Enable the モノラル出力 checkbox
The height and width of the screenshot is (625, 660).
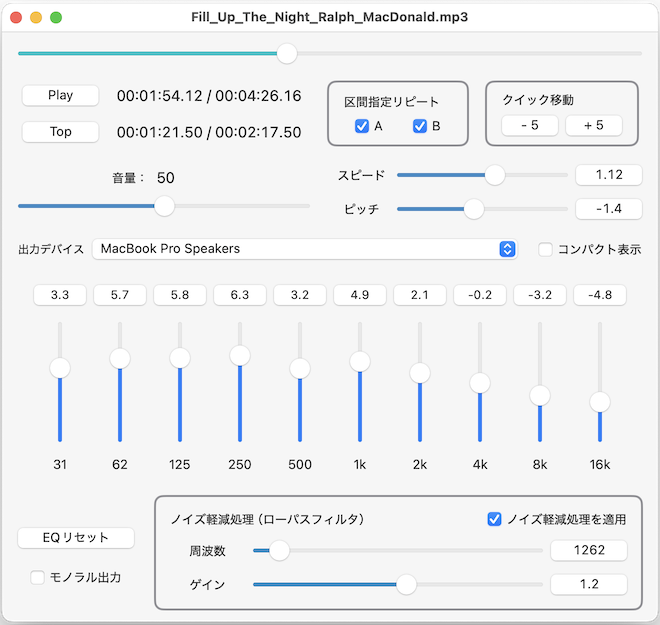[x=38, y=577]
